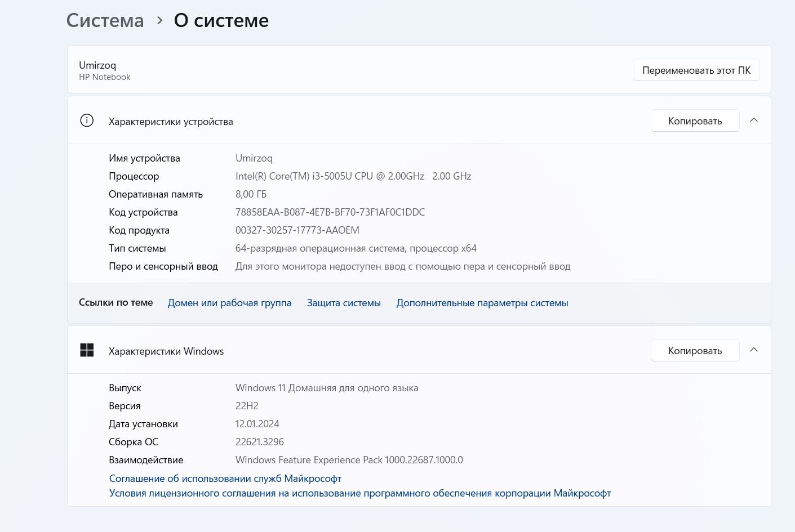The image size is (795, 532).
Task: Open Соглашение об использовании служб Майкрософт
Action: [x=225, y=479]
